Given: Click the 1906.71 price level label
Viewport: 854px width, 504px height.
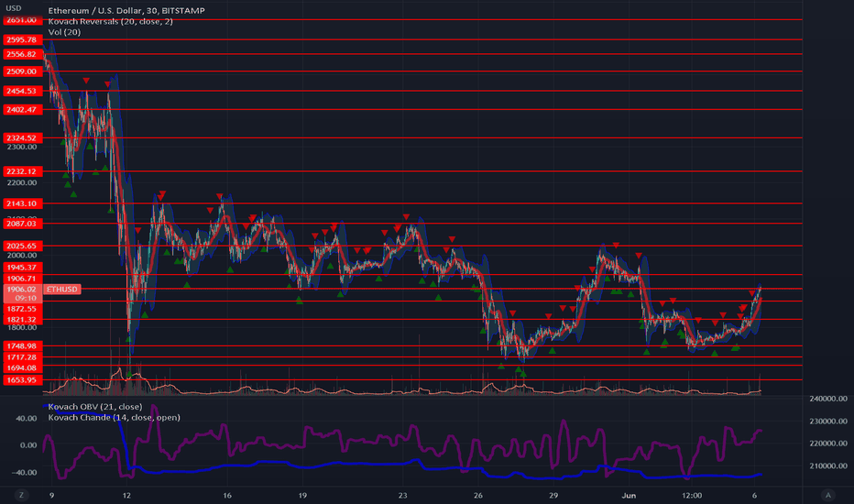Looking at the screenshot, I should [x=22, y=279].
